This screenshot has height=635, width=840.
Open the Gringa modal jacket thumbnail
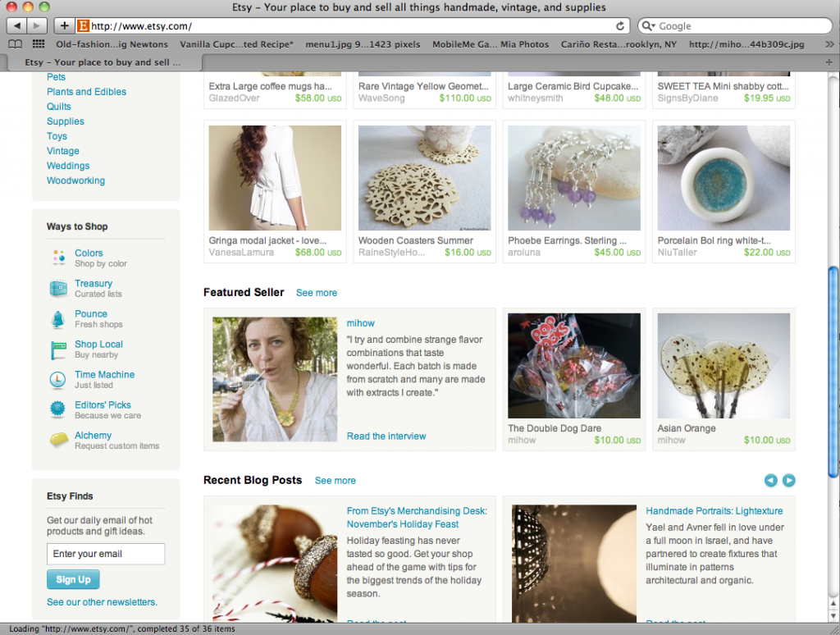pos(275,178)
